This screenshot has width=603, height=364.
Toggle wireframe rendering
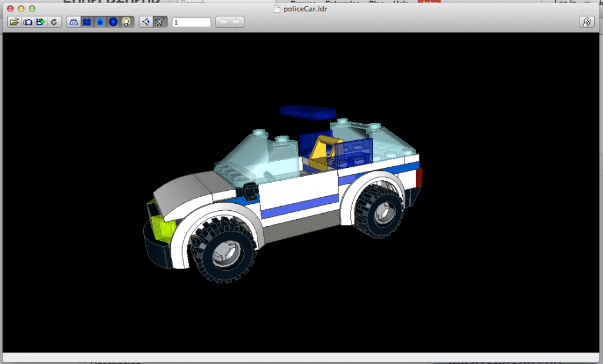pos(74,22)
